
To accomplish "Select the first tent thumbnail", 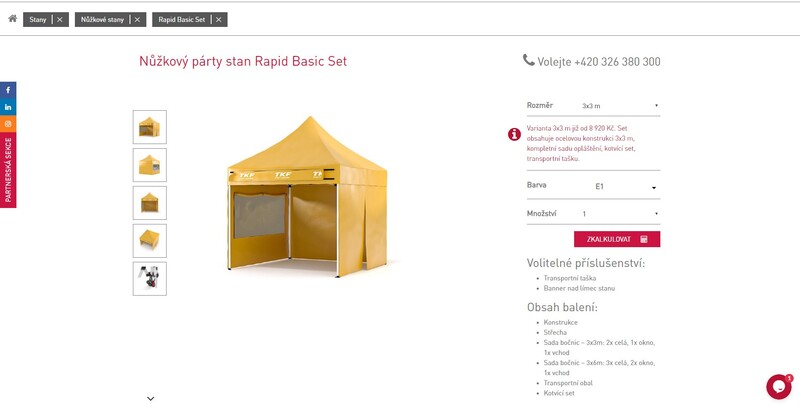I will [x=149, y=127].
